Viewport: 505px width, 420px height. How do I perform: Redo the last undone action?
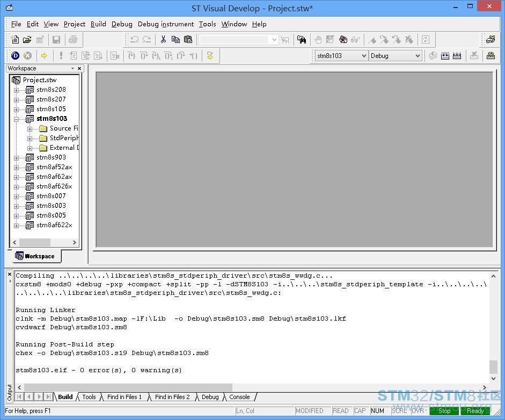click(x=147, y=40)
